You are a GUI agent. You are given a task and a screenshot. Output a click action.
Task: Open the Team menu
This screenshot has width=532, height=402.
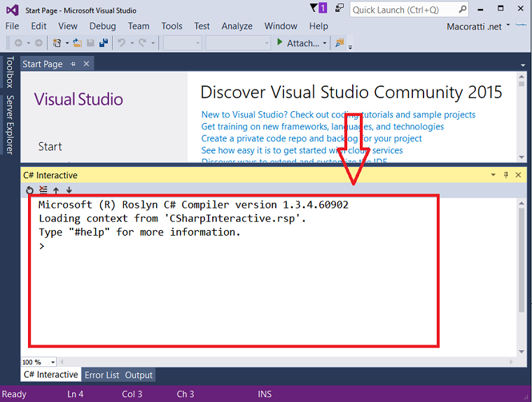tap(139, 26)
